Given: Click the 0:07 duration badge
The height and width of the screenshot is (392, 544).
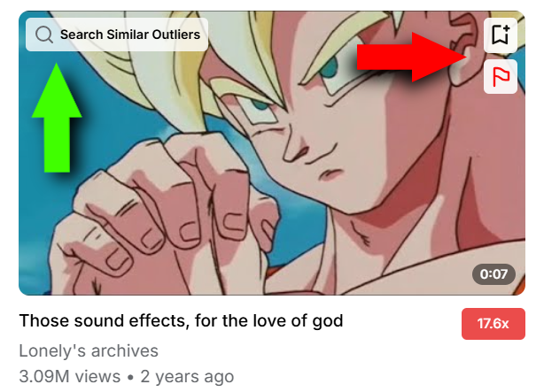Looking at the screenshot, I should pos(493,274).
